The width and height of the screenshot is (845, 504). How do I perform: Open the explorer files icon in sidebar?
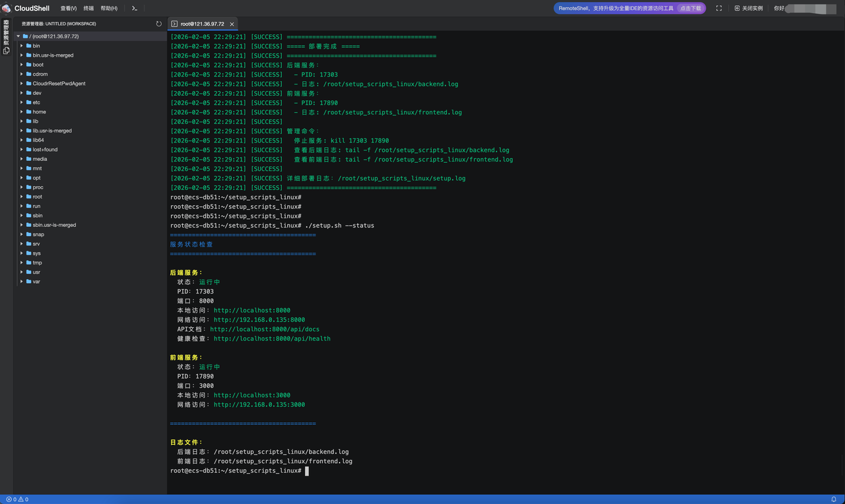tap(7, 50)
